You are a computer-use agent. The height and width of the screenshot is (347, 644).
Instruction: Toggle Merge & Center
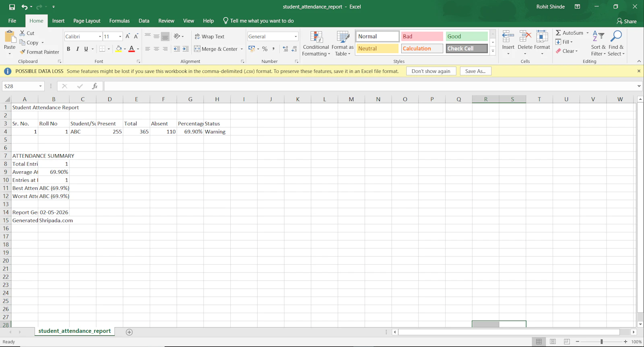(216, 49)
